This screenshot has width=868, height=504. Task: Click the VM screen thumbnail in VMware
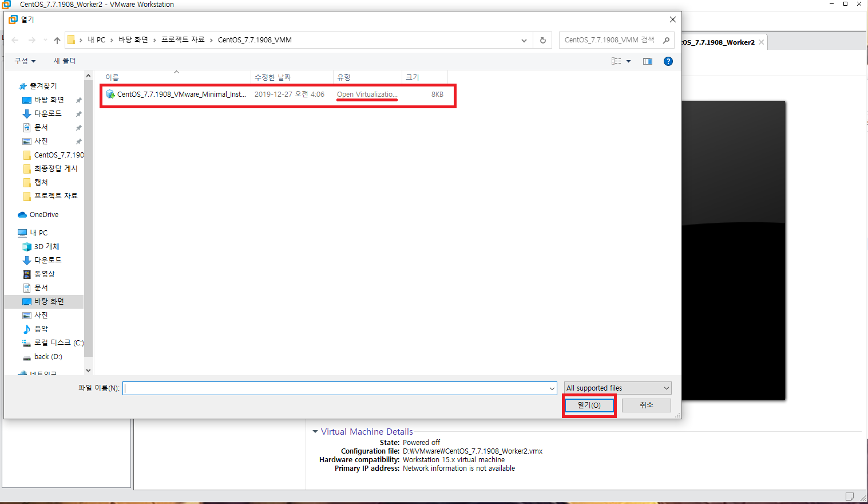pos(734,250)
